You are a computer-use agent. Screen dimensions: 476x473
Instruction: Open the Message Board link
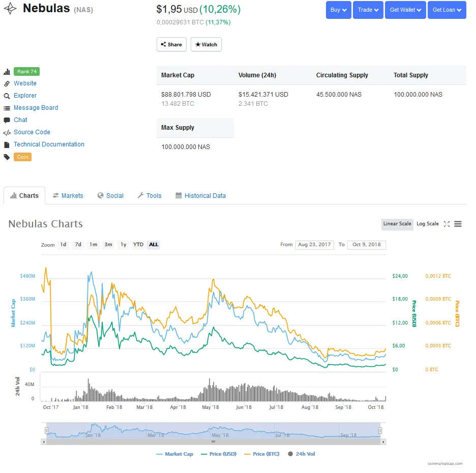(x=36, y=108)
